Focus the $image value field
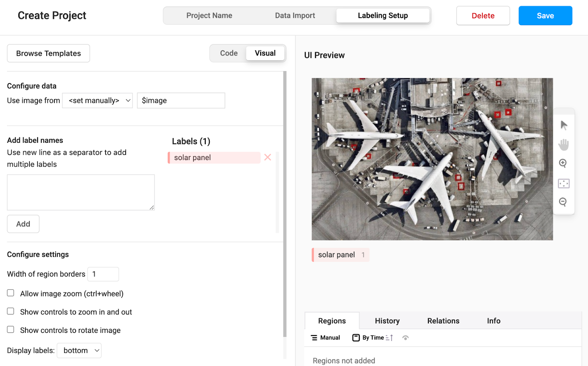Viewport: 588px width, 366px height. point(181,100)
